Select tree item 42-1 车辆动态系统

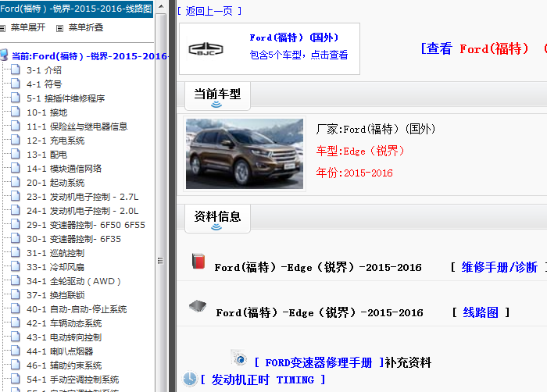64,323
